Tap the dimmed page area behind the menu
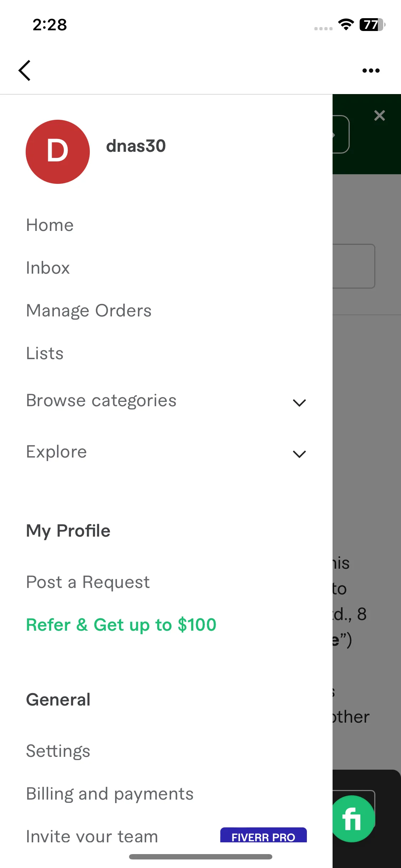 367,428
